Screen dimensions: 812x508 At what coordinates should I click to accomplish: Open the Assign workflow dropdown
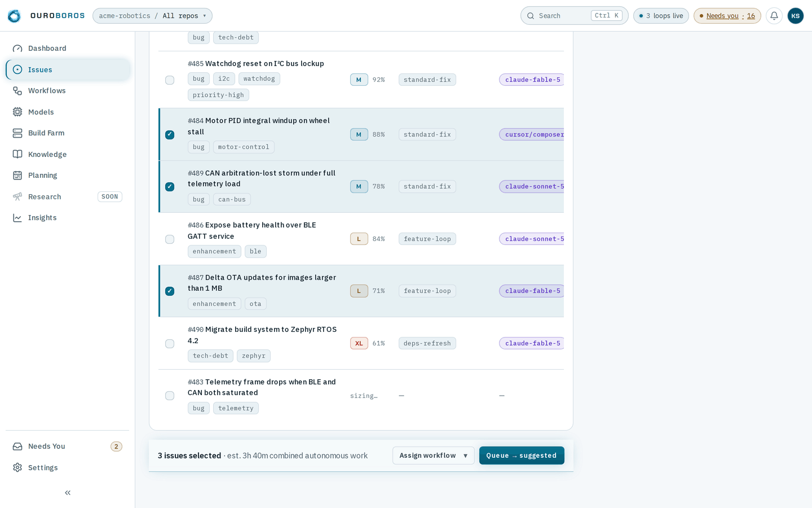tap(434, 456)
